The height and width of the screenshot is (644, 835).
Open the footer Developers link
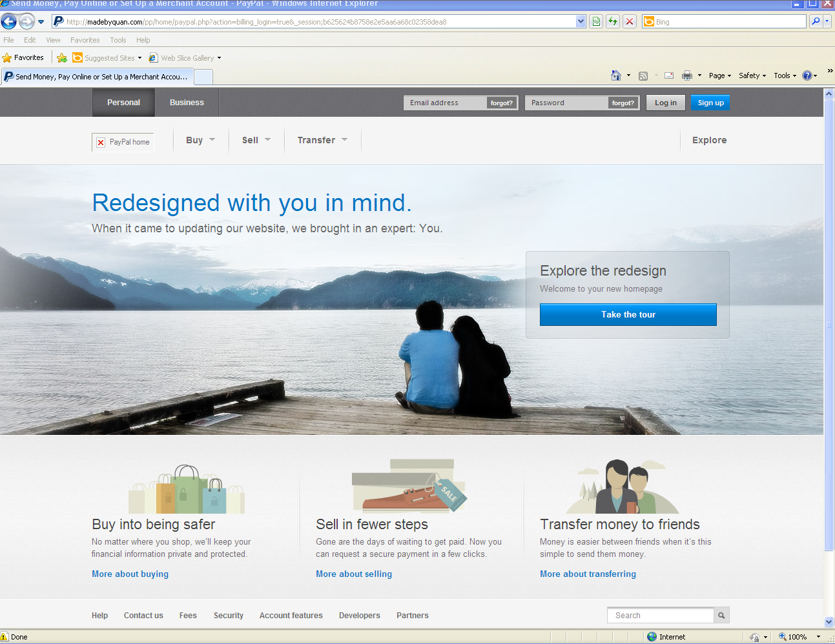tap(360, 616)
